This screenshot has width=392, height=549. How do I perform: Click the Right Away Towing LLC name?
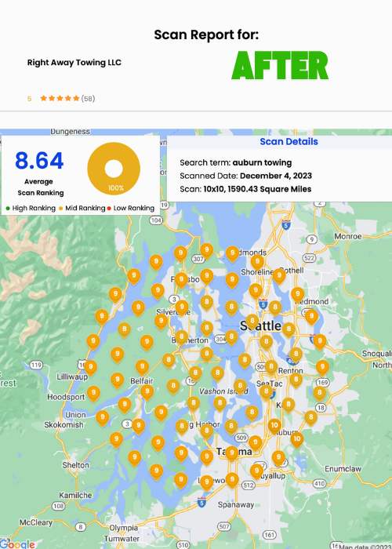(x=74, y=63)
